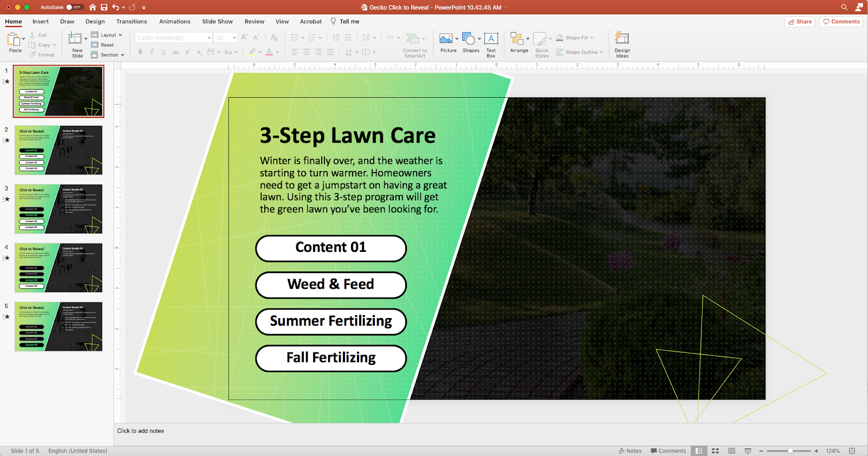Open the Shape Fill dropdown
Viewport: 868px width, 456px height.
pos(575,38)
